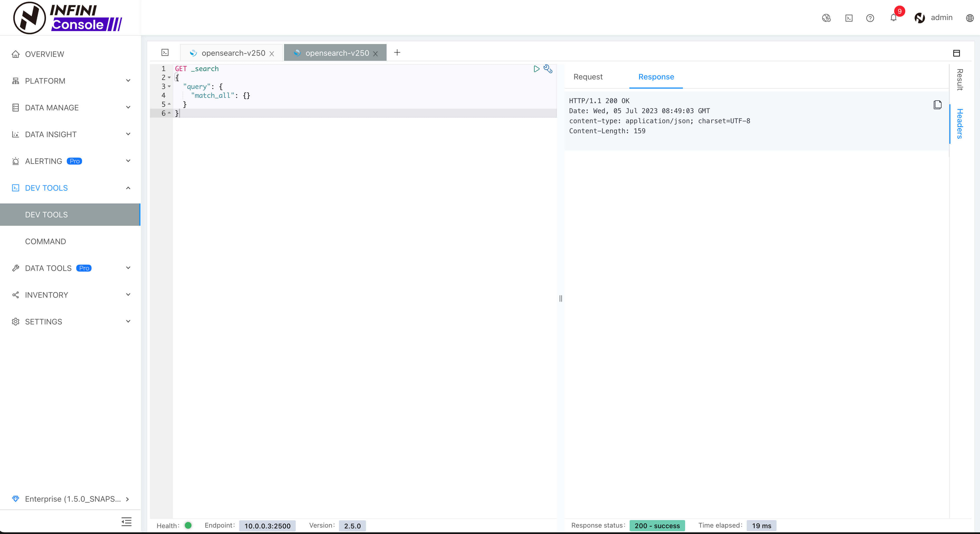Open the admin user menu
This screenshot has width=980, height=534.
(933, 18)
